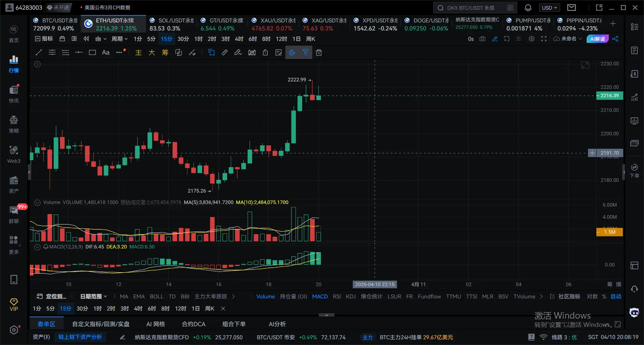This screenshot has width=644, height=345.
Task: Open chart settings gear in toolbar
Action: tap(532, 39)
